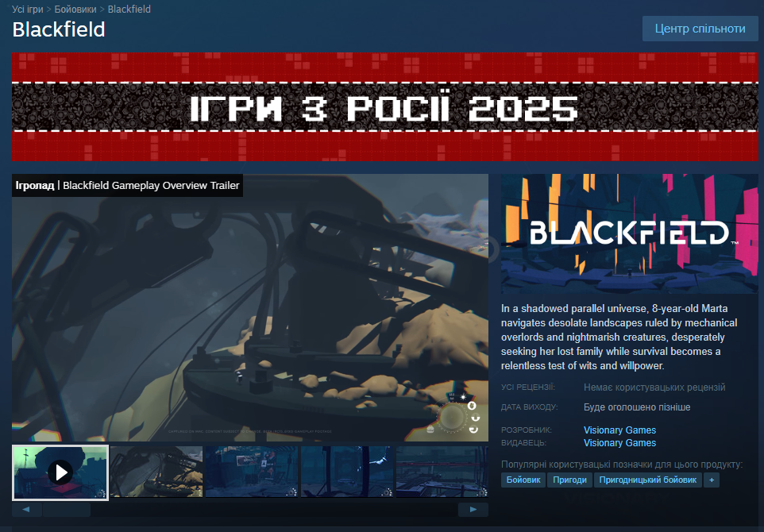Play the trailer thumbnail with the play icon
The image size is (764, 532).
coord(60,472)
